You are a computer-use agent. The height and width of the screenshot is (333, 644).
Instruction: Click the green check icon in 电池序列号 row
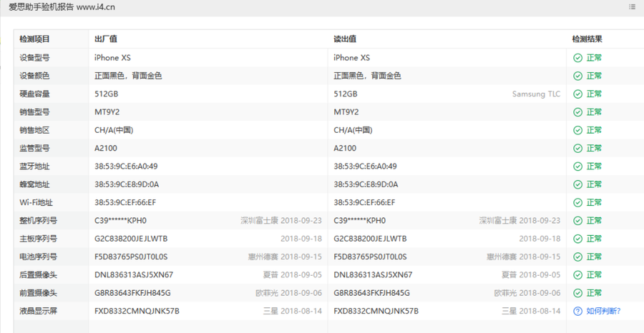(578, 257)
